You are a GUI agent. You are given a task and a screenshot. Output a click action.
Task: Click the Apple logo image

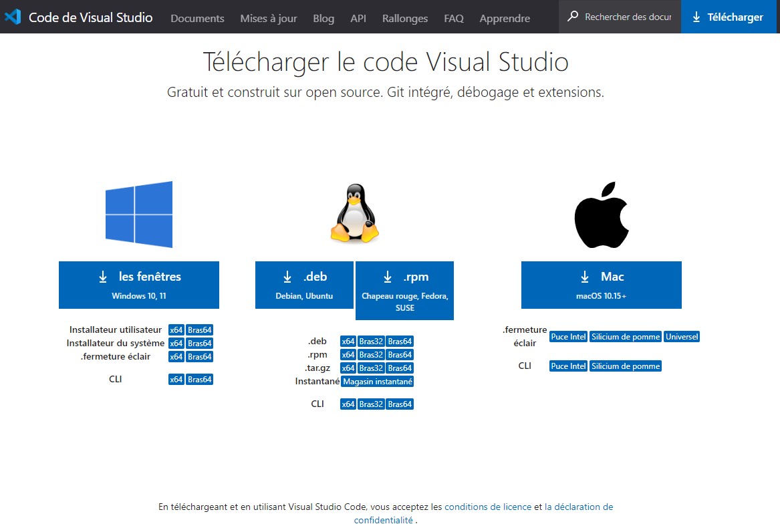(x=602, y=215)
